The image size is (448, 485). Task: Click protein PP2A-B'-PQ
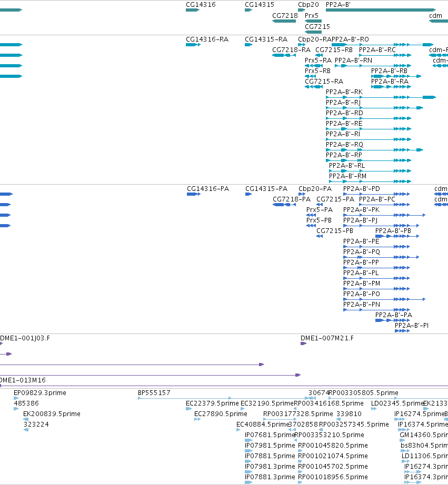tap(362, 252)
